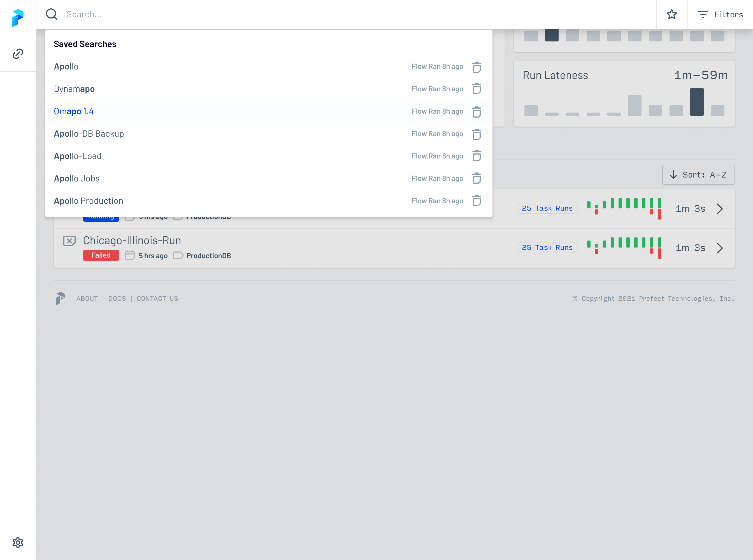The width and height of the screenshot is (753, 560).
Task: Open the Chicago-Illinois-Run flow run title
Action: [132, 240]
